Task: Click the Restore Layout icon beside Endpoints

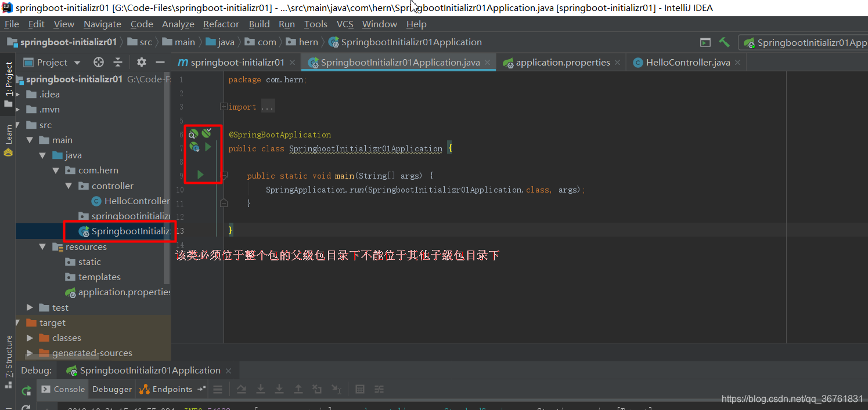Action: (201, 389)
